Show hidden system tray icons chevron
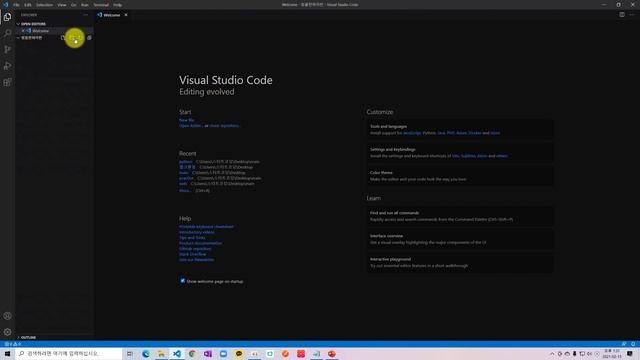Image resolution: width=640 pixels, height=360 pixels. [552, 353]
